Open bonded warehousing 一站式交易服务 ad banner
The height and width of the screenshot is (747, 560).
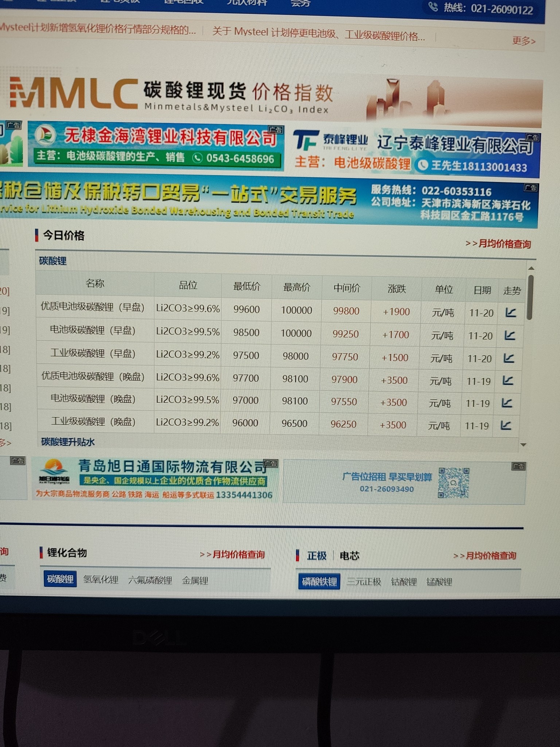269,200
